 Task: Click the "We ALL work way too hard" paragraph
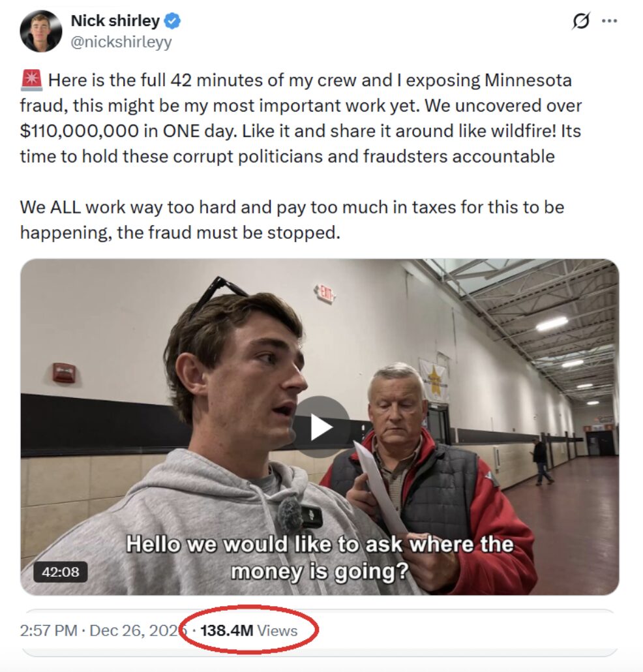click(292, 220)
